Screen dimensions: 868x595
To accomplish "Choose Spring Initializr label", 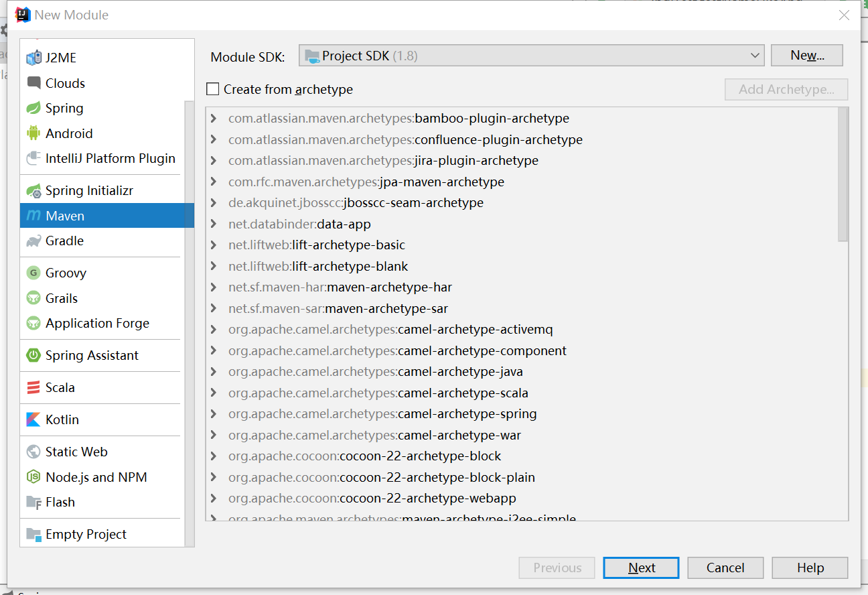I will tap(89, 191).
